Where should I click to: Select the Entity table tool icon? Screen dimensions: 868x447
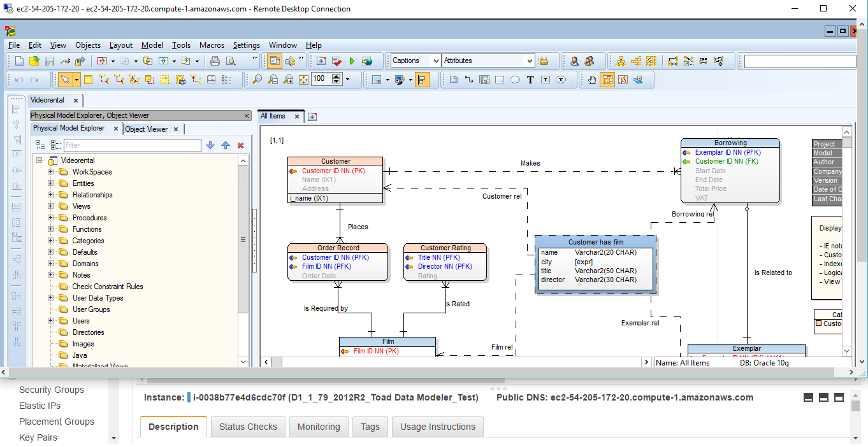(89, 80)
